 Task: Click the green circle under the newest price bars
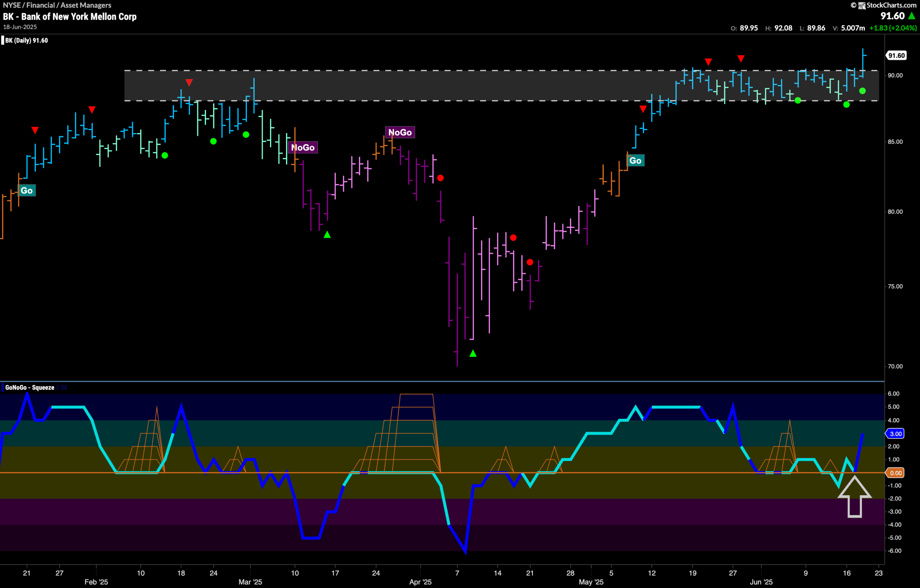(863, 91)
